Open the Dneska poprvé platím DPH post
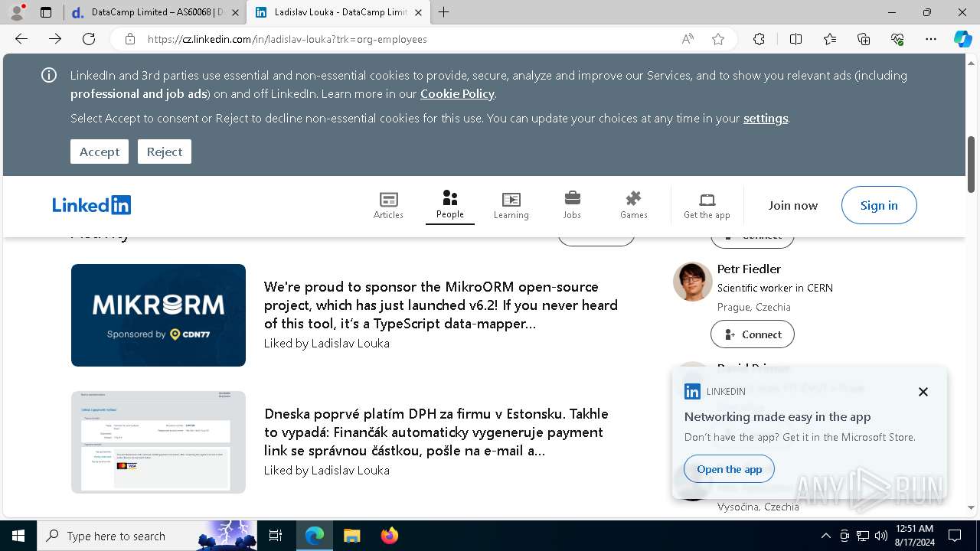980x551 pixels. coord(436,432)
